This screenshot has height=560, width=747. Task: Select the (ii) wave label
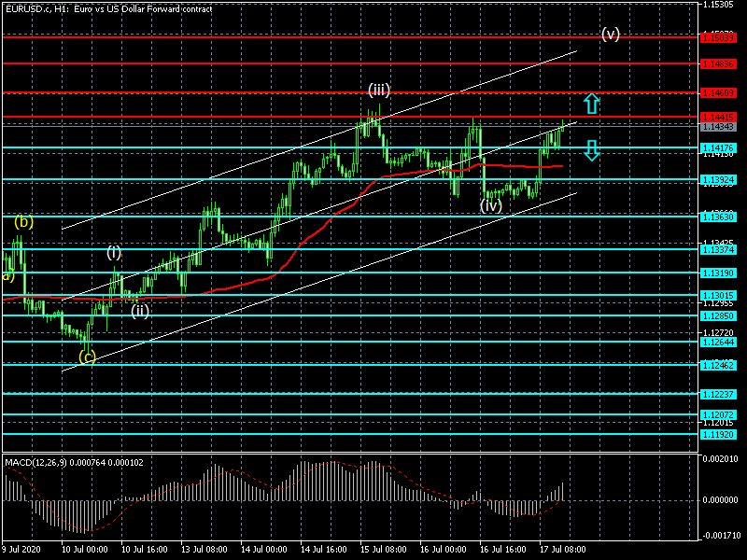point(140,311)
